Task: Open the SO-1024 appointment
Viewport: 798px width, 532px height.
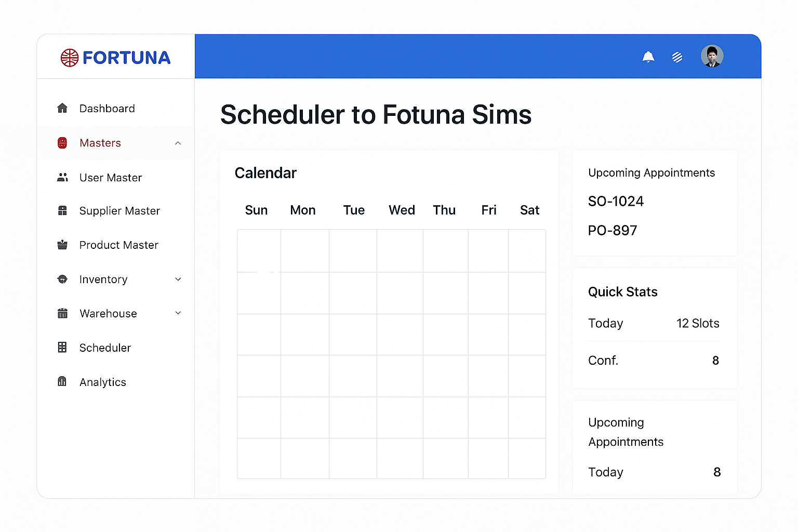Action: 616,201
